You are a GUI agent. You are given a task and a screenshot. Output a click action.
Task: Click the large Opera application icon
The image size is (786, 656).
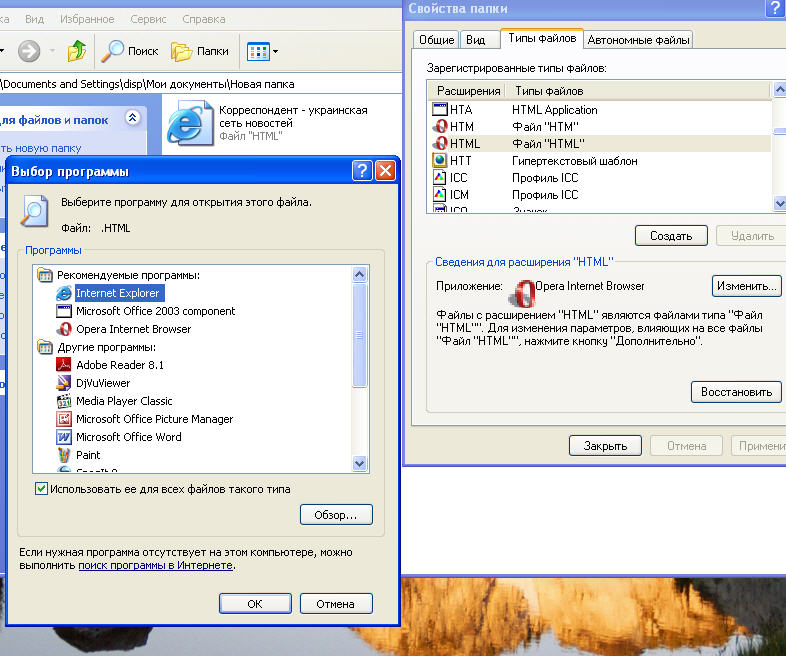pyautogui.click(x=522, y=293)
